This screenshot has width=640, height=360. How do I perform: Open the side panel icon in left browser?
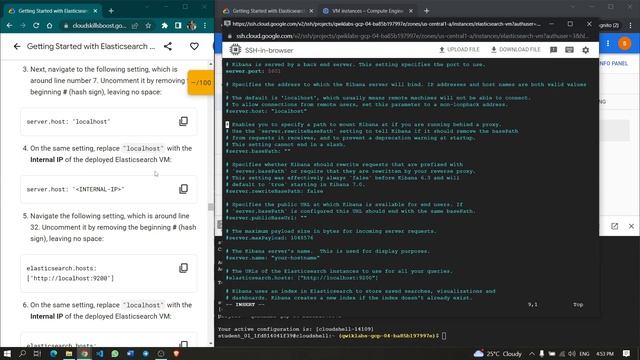(x=178, y=25)
